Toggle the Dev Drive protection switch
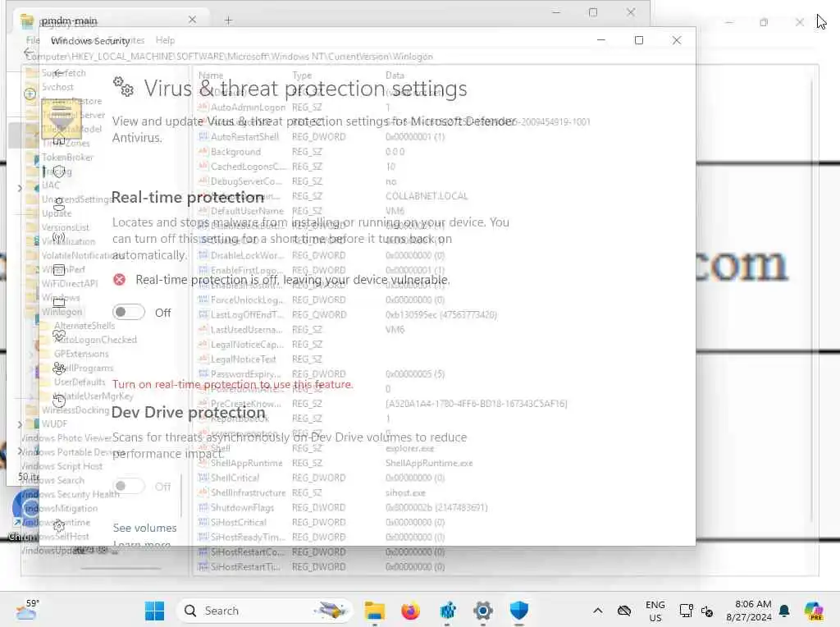Screen dimensions: 840x627 click(x=129, y=486)
